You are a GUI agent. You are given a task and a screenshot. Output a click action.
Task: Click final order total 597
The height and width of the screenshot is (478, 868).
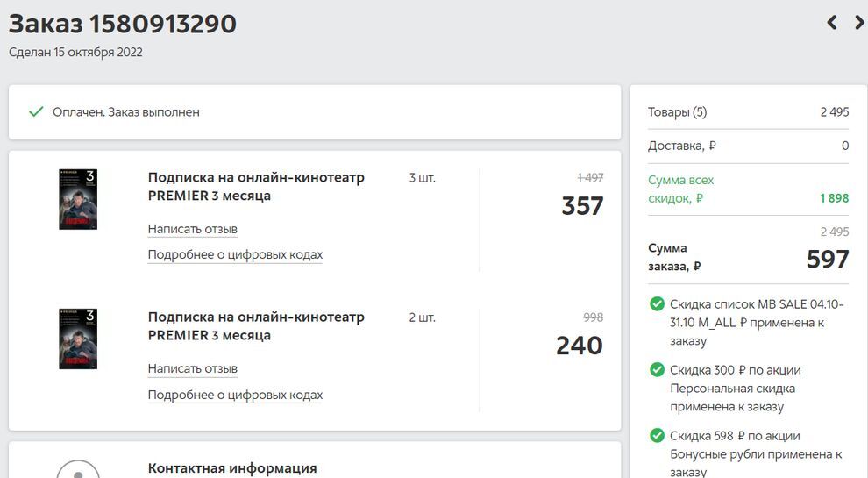[829, 260]
